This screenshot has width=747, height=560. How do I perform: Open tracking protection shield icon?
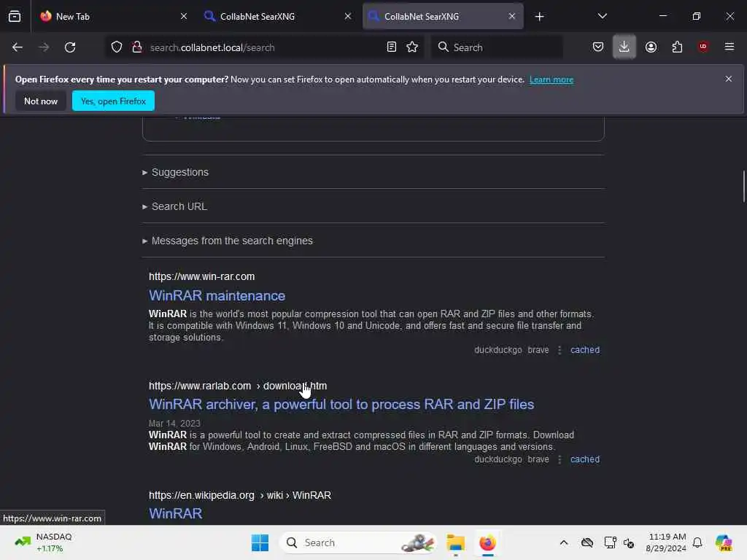117,47
